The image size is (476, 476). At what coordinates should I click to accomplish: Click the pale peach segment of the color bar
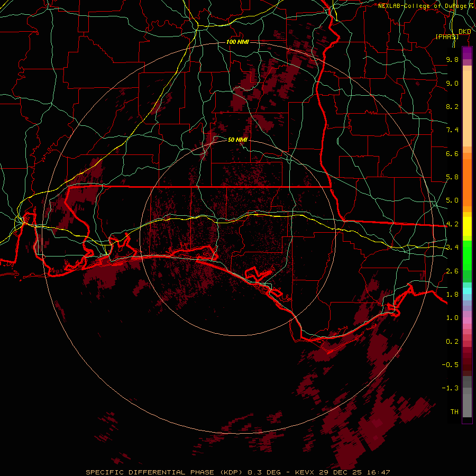coord(467,108)
